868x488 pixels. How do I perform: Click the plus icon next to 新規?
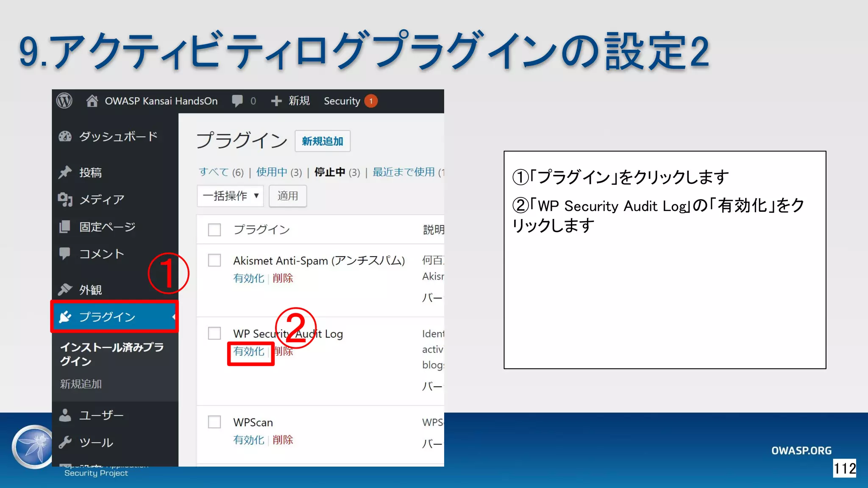click(276, 101)
